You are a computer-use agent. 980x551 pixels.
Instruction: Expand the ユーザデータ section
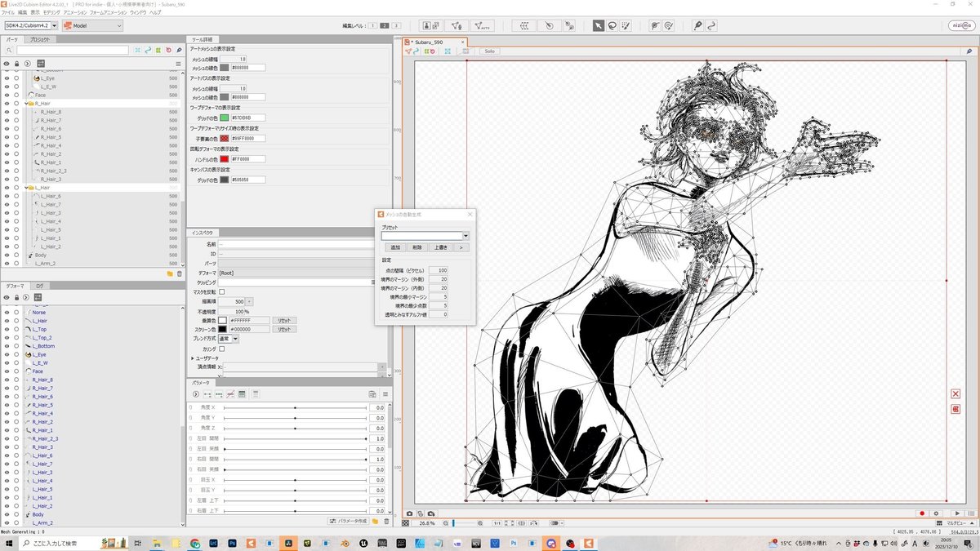pyautogui.click(x=194, y=358)
